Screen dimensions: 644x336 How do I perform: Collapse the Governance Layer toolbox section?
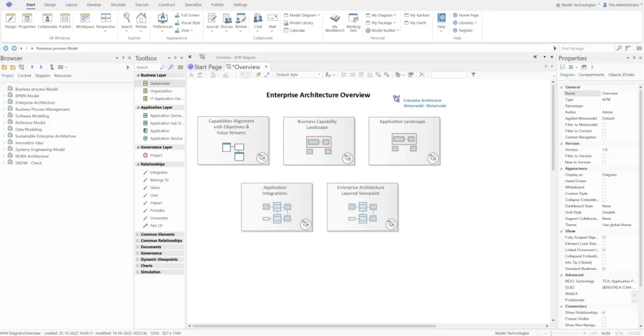pyautogui.click(x=138, y=148)
